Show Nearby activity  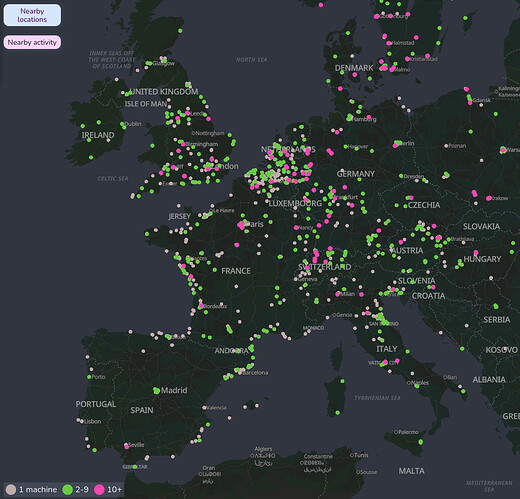tap(32, 42)
